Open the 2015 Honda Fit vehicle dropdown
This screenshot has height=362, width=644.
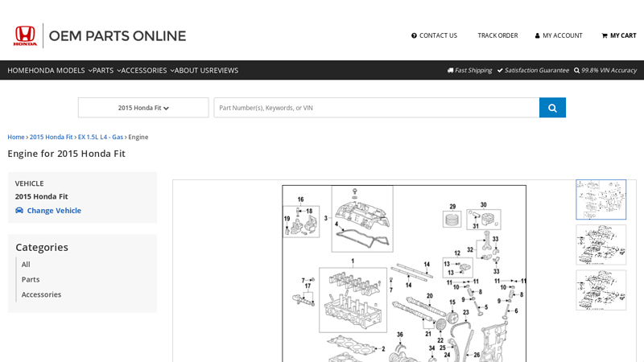pos(143,108)
